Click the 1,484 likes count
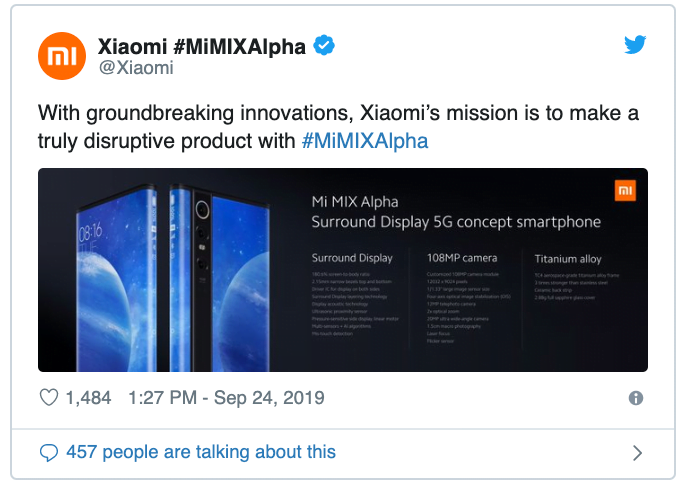The width and height of the screenshot is (680, 488). [88, 398]
